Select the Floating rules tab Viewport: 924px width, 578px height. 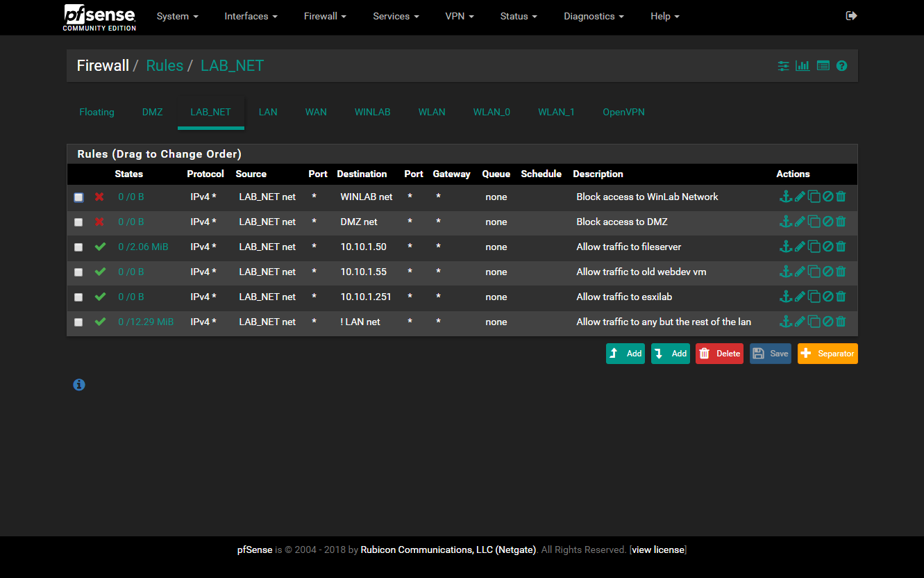pyautogui.click(x=96, y=112)
